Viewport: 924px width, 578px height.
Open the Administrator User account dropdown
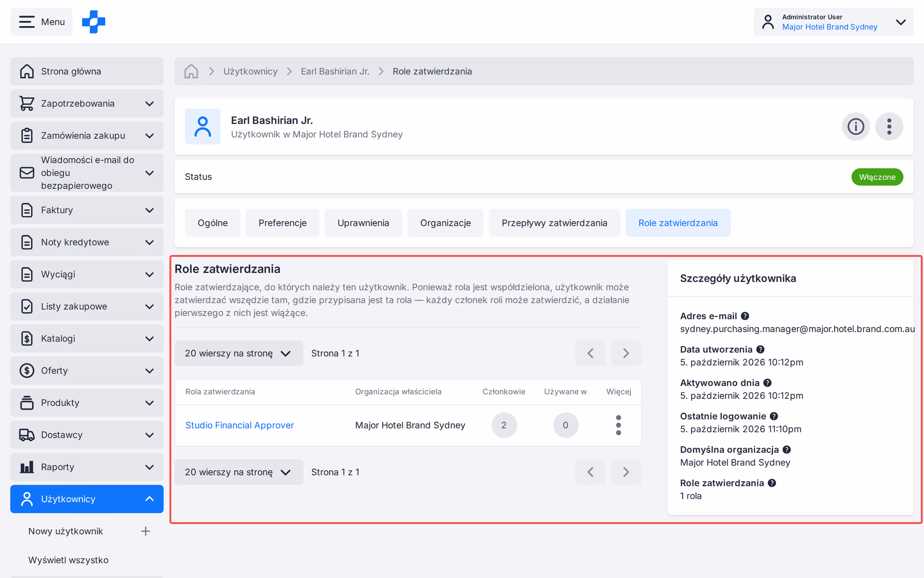point(833,22)
